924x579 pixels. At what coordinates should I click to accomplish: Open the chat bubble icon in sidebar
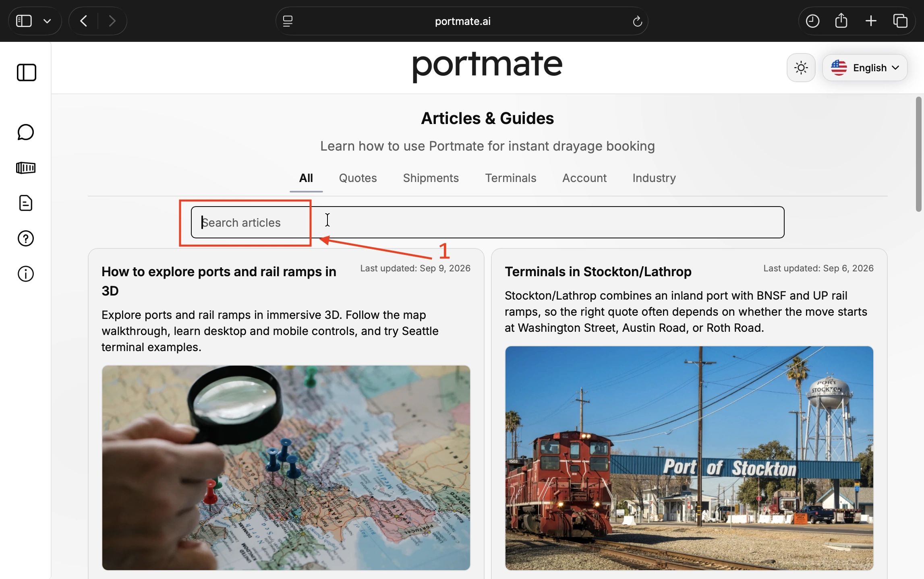point(26,132)
